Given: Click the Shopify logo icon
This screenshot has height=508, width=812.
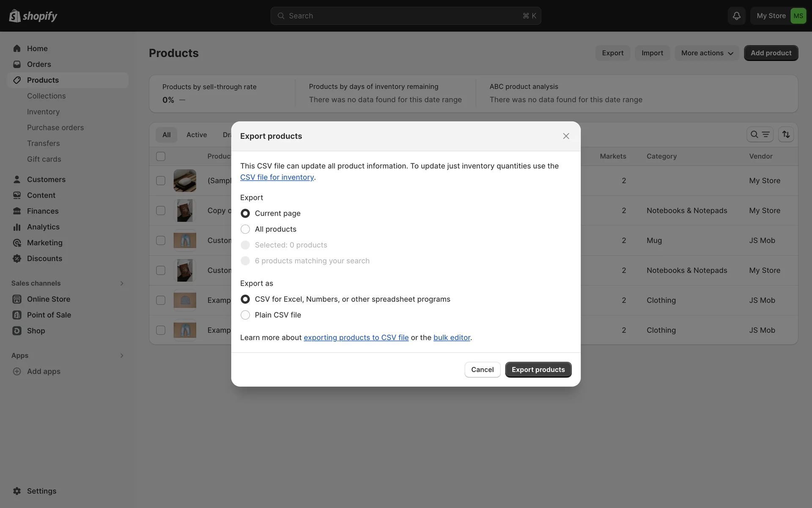Looking at the screenshot, I should pos(15,16).
